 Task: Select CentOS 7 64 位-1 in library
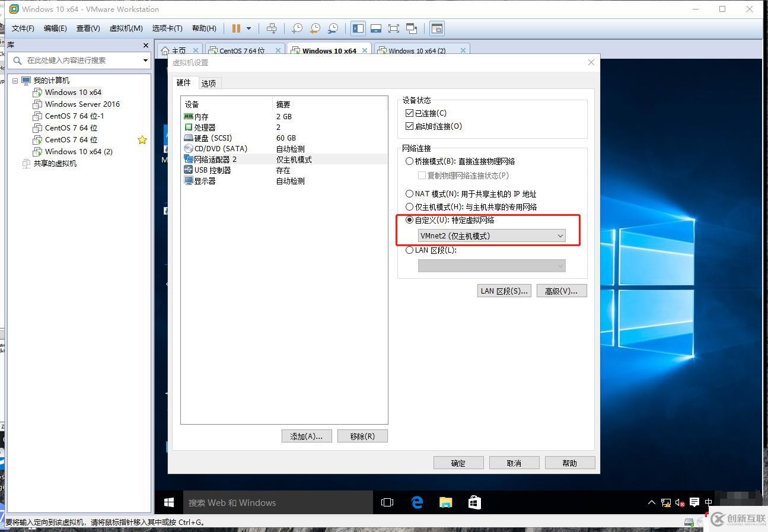74,116
